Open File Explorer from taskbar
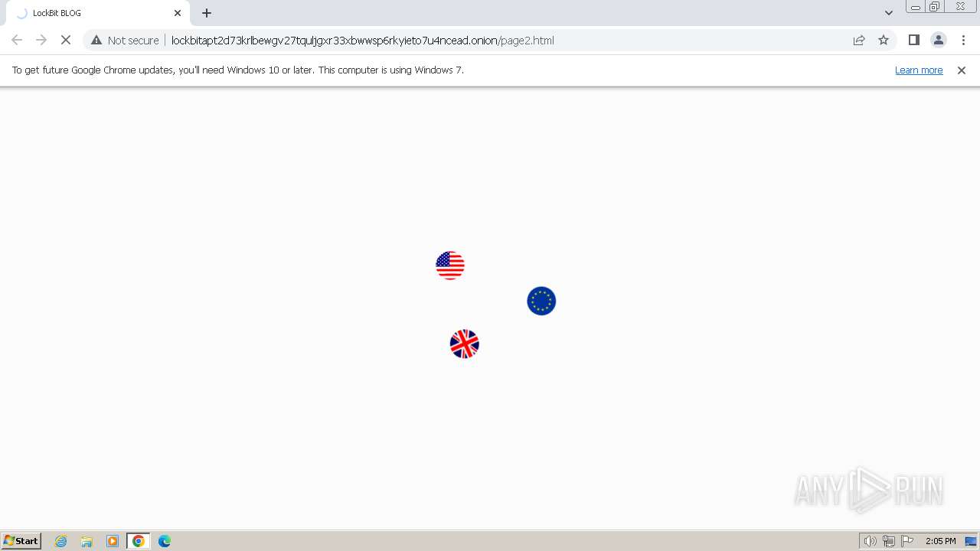Screen dimensions: 980x551 coord(87,541)
